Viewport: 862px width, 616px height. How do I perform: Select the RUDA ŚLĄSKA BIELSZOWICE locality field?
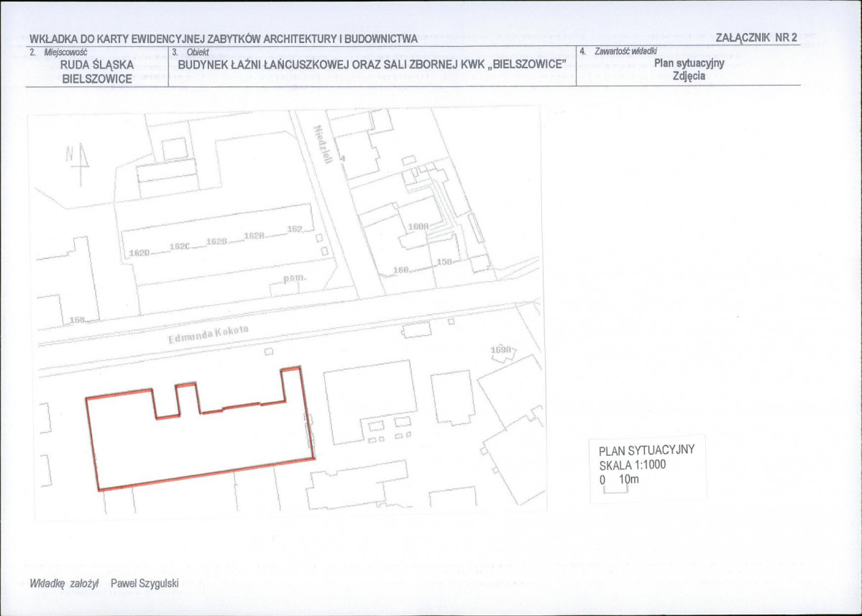97,71
